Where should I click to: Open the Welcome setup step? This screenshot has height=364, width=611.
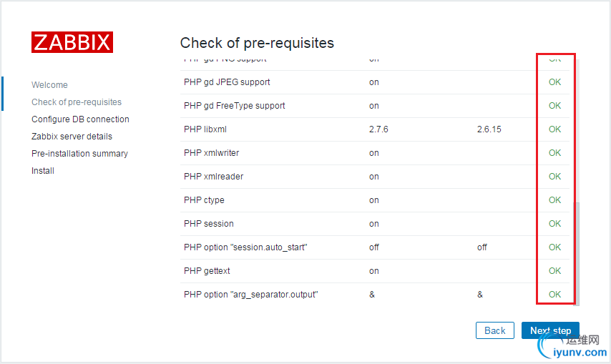[49, 85]
